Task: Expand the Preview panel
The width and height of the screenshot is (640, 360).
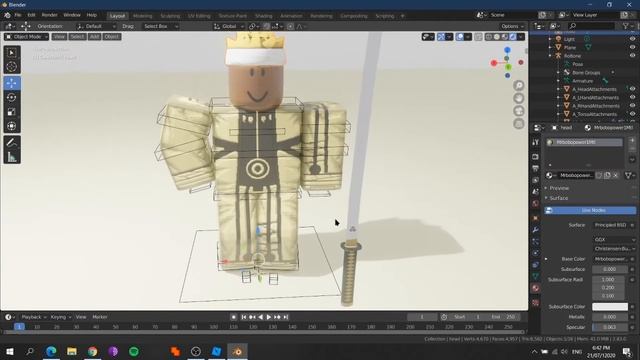Action: (559, 188)
